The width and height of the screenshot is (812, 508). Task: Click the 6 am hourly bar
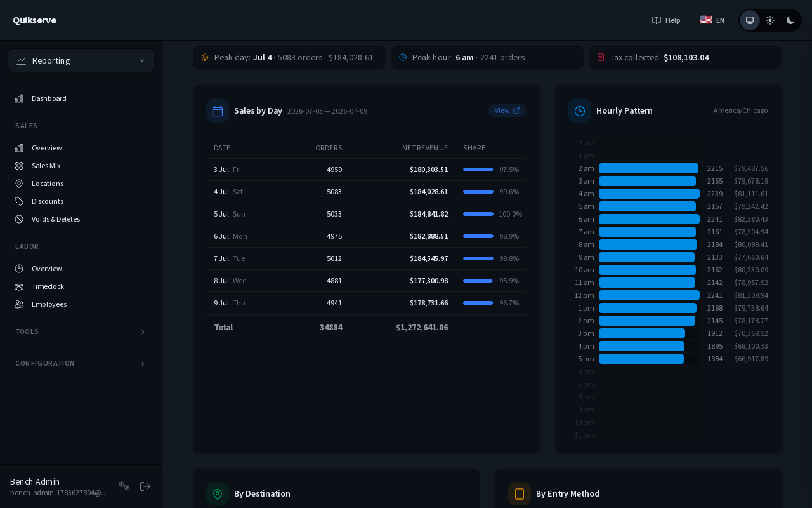pos(649,219)
